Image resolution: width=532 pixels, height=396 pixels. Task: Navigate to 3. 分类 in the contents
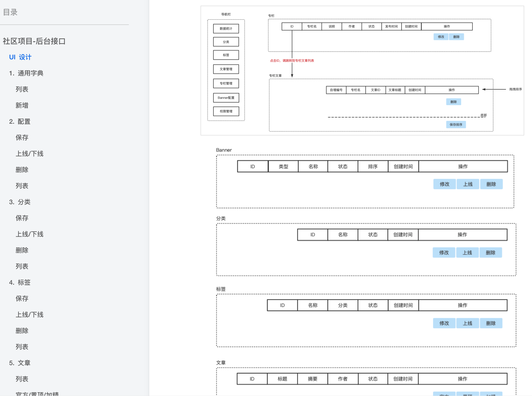click(20, 202)
